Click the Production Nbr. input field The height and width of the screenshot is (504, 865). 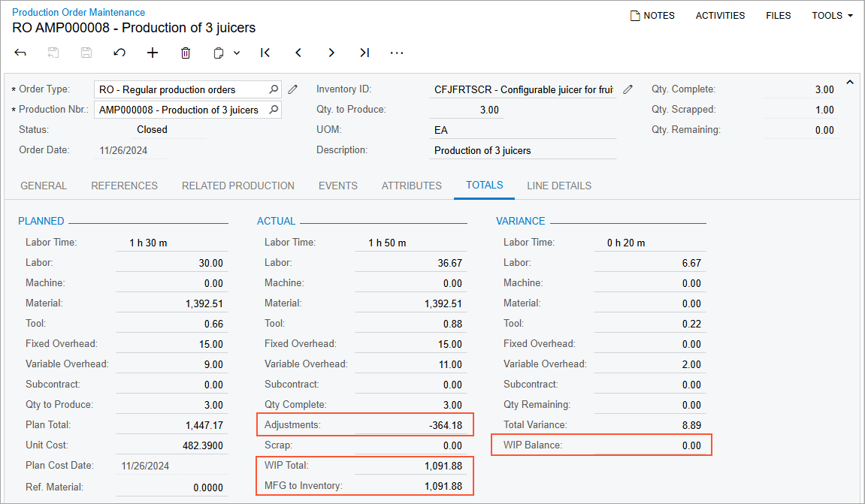click(x=179, y=110)
